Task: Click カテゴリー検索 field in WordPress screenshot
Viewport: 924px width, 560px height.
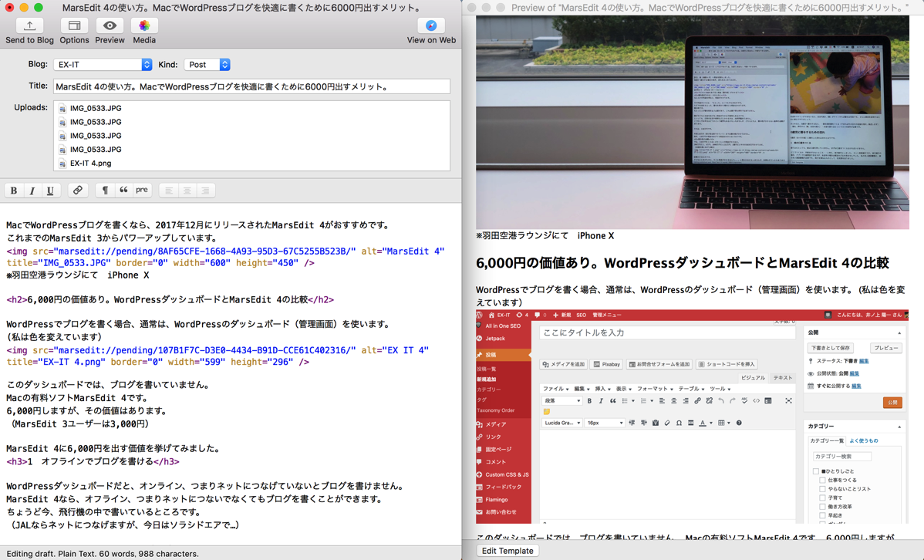Action: pyautogui.click(x=841, y=456)
